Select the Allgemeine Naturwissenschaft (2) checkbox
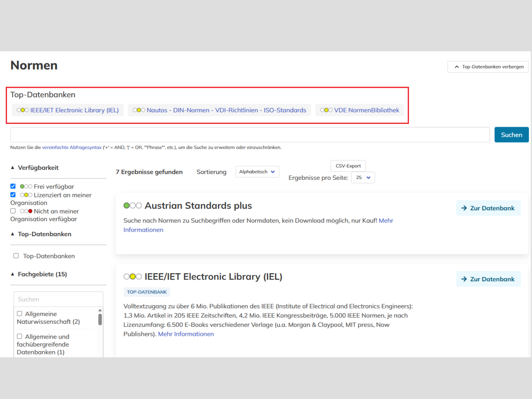532x399 pixels. click(x=19, y=314)
